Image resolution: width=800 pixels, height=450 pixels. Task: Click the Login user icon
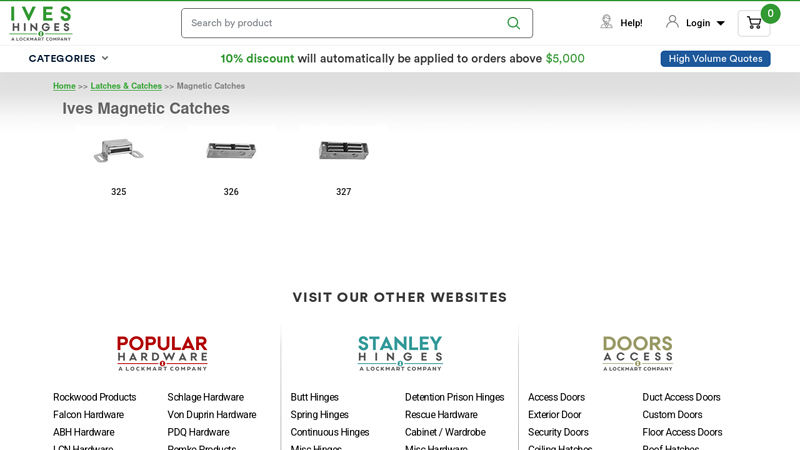click(x=672, y=22)
